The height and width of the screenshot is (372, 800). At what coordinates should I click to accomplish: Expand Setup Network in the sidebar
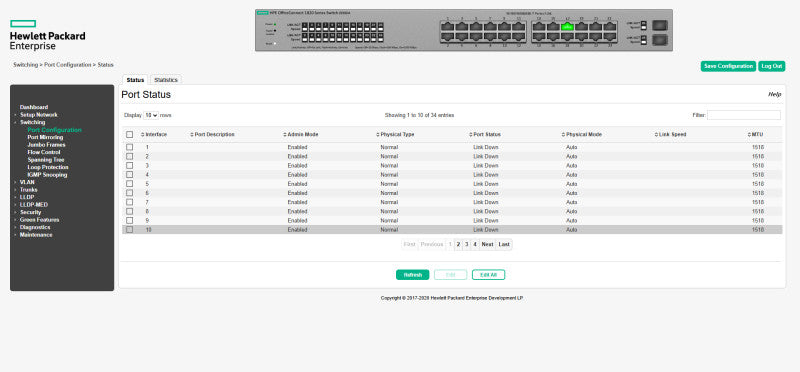tap(39, 115)
